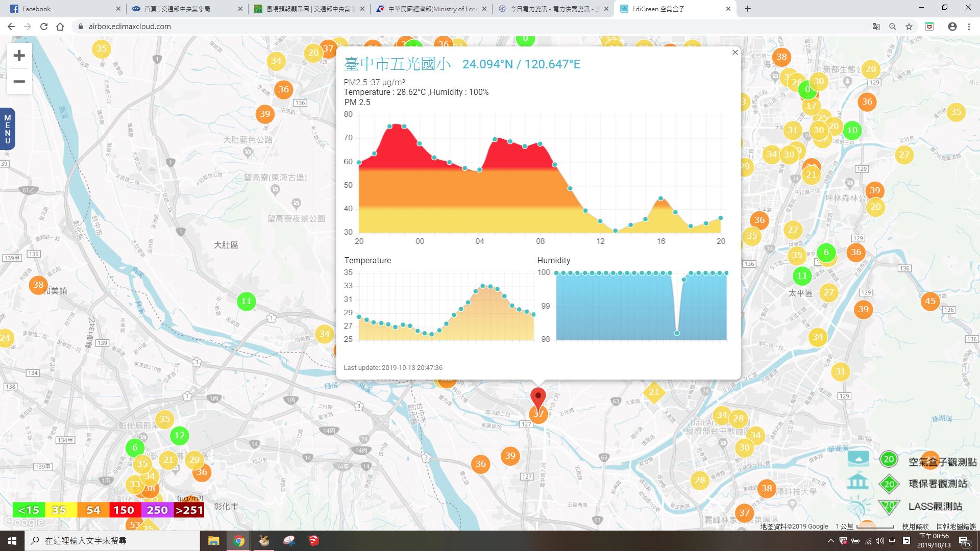Click green <15 color scale swatch
The image size is (980, 551).
pyautogui.click(x=29, y=510)
